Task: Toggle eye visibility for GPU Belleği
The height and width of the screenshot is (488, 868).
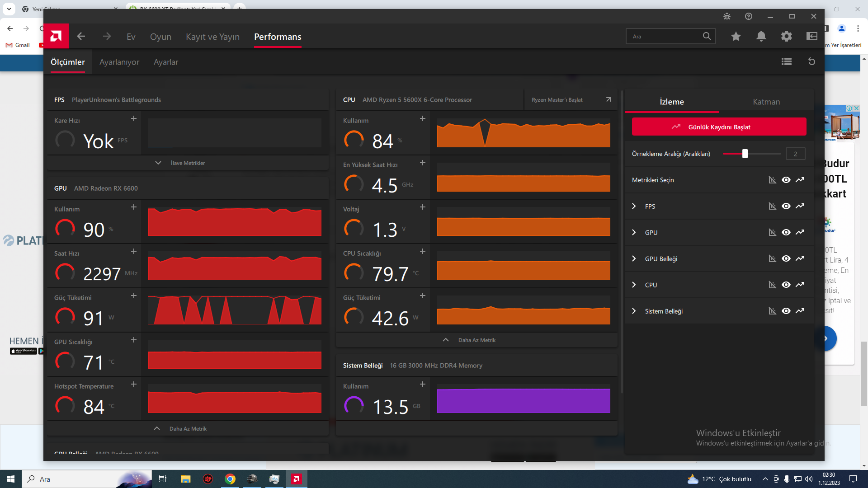Action: pos(786,258)
